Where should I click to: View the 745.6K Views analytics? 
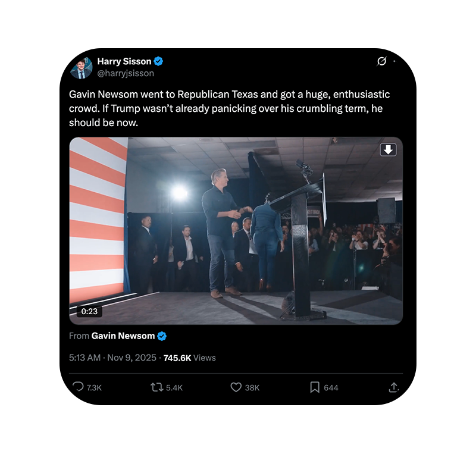pos(189,358)
